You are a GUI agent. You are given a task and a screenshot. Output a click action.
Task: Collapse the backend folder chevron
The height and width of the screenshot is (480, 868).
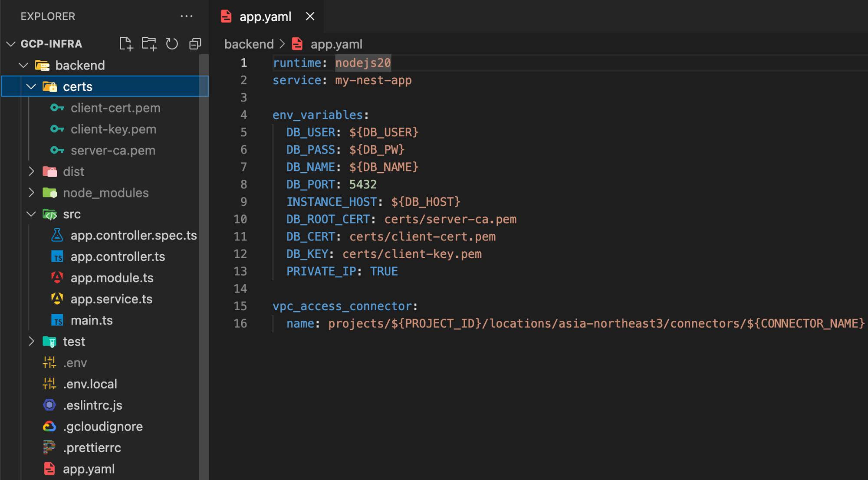click(x=23, y=66)
